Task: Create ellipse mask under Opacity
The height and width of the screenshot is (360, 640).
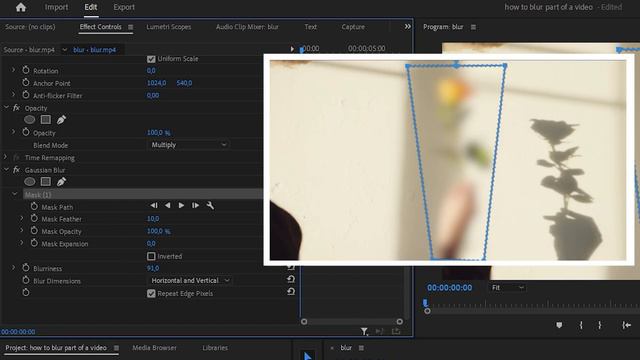Action: tap(29, 120)
